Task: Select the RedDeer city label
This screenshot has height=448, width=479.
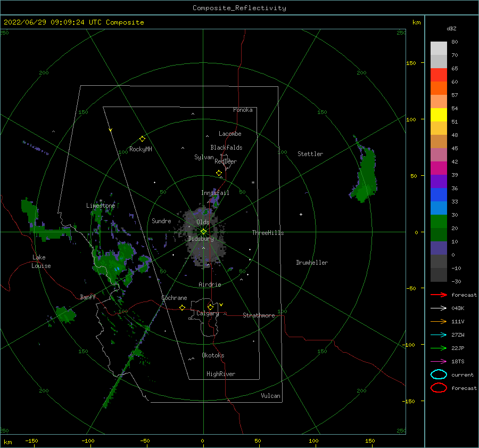Action: 226,161
